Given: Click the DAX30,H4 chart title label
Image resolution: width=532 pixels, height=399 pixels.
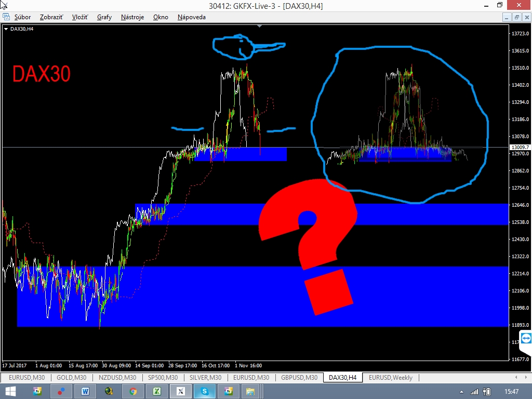Looking at the screenshot, I should pos(22,29).
